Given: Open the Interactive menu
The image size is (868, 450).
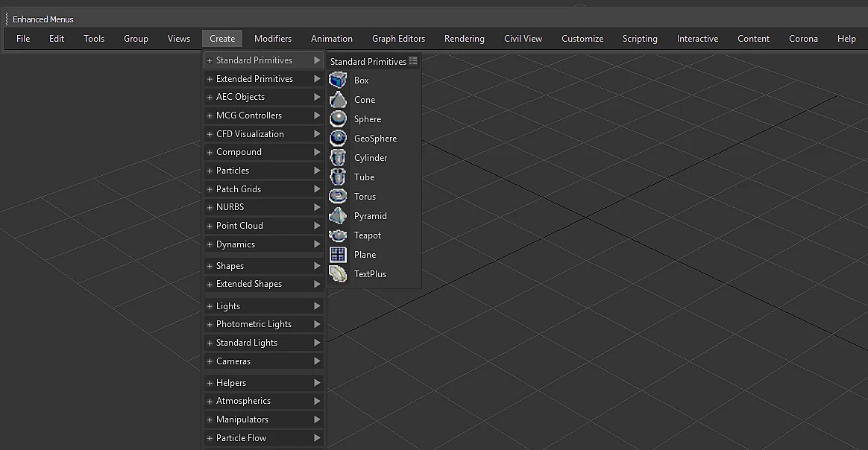Looking at the screenshot, I should click(697, 39).
